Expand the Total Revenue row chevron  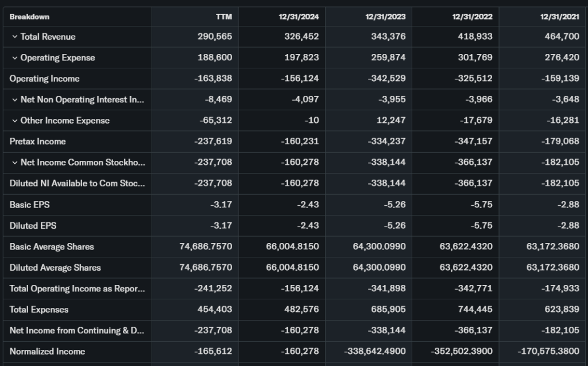click(14, 37)
